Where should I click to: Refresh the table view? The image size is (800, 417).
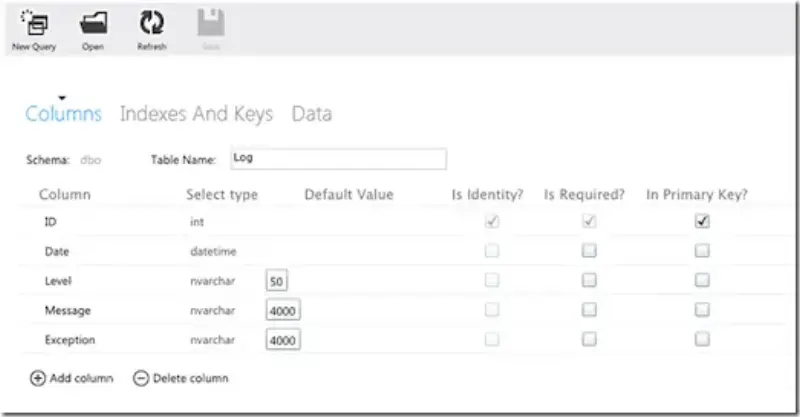(x=151, y=23)
